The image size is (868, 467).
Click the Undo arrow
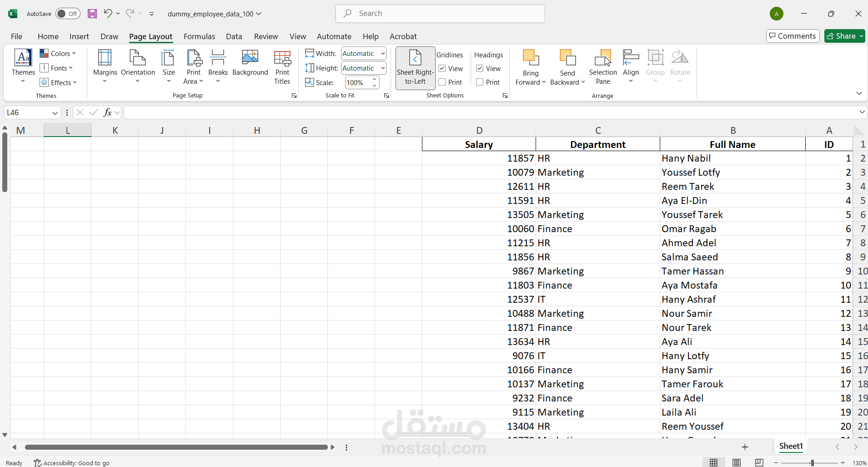click(x=108, y=13)
